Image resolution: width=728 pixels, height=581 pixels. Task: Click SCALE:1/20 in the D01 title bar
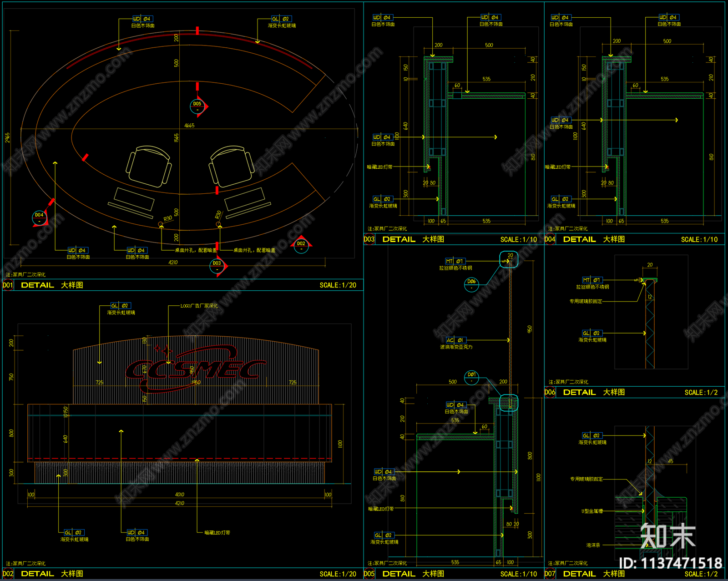pos(338,285)
